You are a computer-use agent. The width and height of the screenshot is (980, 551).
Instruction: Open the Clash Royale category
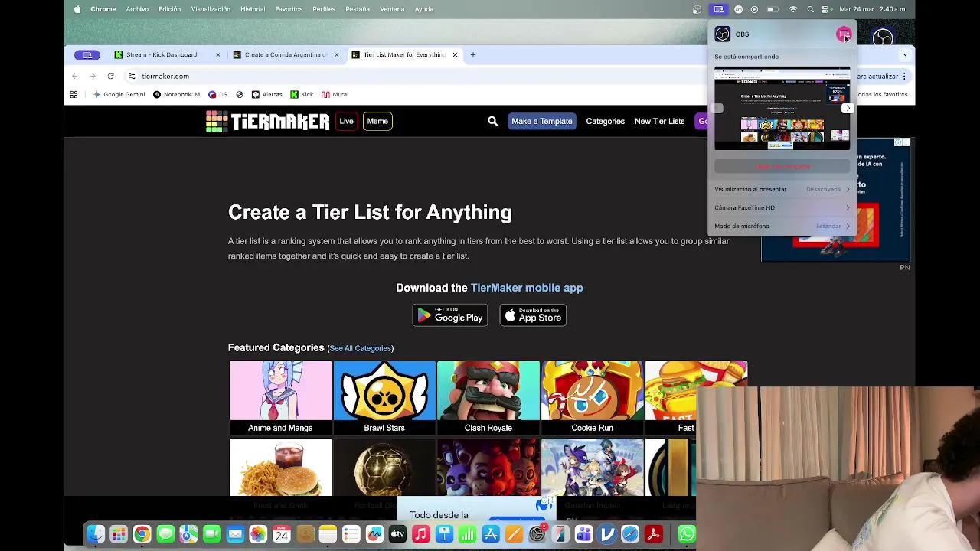[x=488, y=398]
